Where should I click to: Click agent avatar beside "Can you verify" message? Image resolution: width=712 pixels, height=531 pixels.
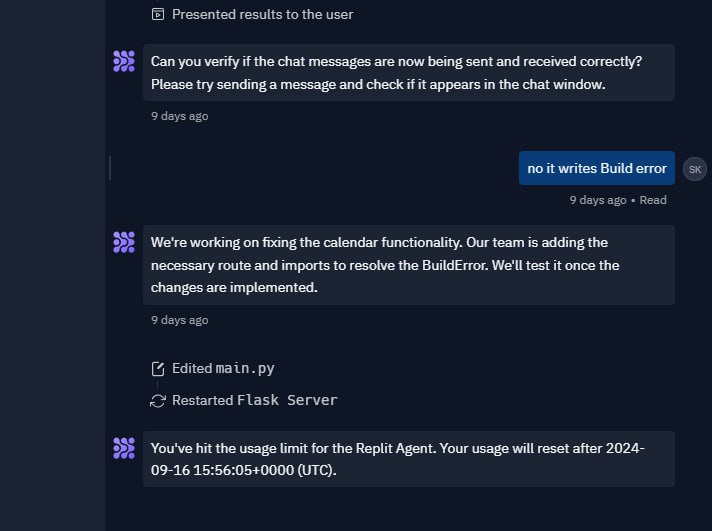pos(124,62)
